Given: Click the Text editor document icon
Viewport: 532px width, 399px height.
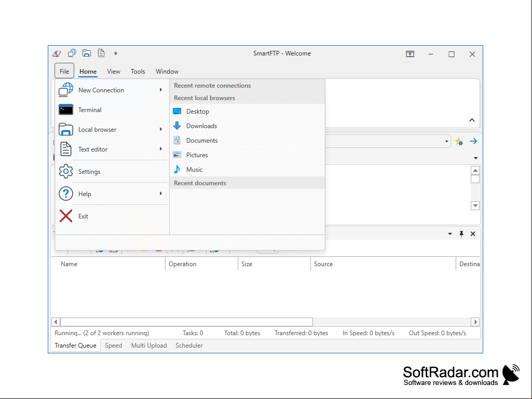Looking at the screenshot, I should (x=66, y=149).
